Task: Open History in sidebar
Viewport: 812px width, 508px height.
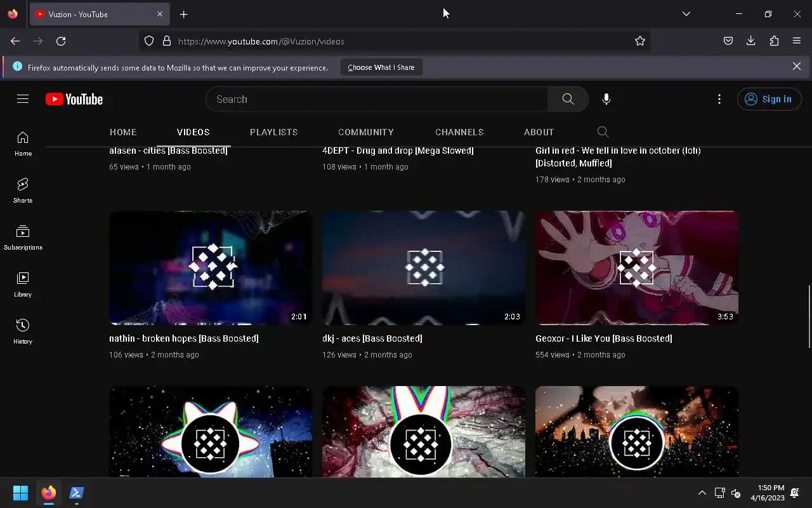Action: click(23, 331)
